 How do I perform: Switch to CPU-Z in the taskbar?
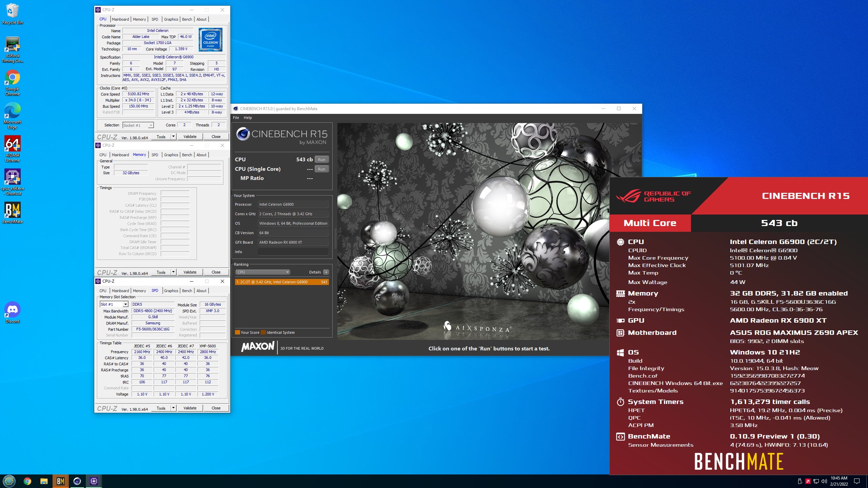pos(94,481)
